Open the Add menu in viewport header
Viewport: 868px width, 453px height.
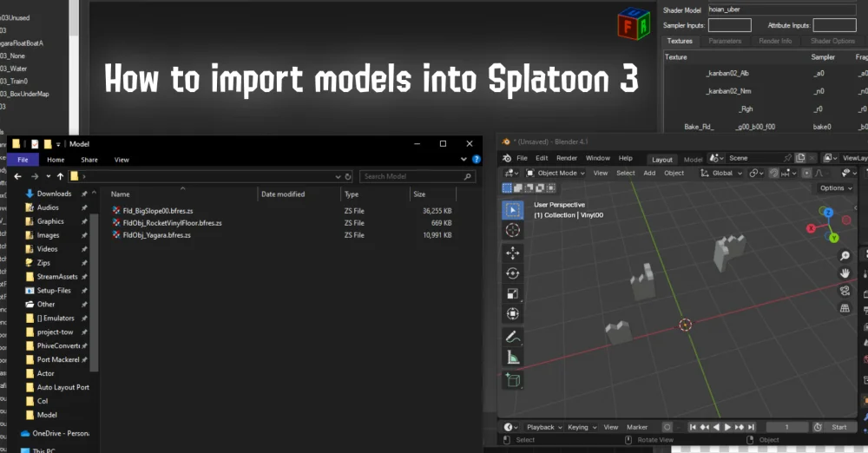point(649,174)
